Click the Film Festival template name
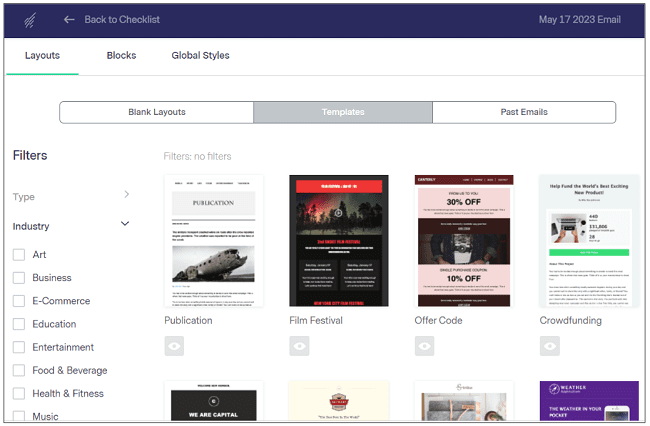 pyautogui.click(x=316, y=321)
